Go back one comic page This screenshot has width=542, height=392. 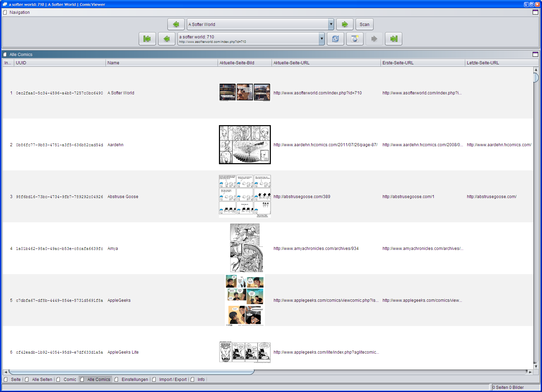(x=166, y=39)
